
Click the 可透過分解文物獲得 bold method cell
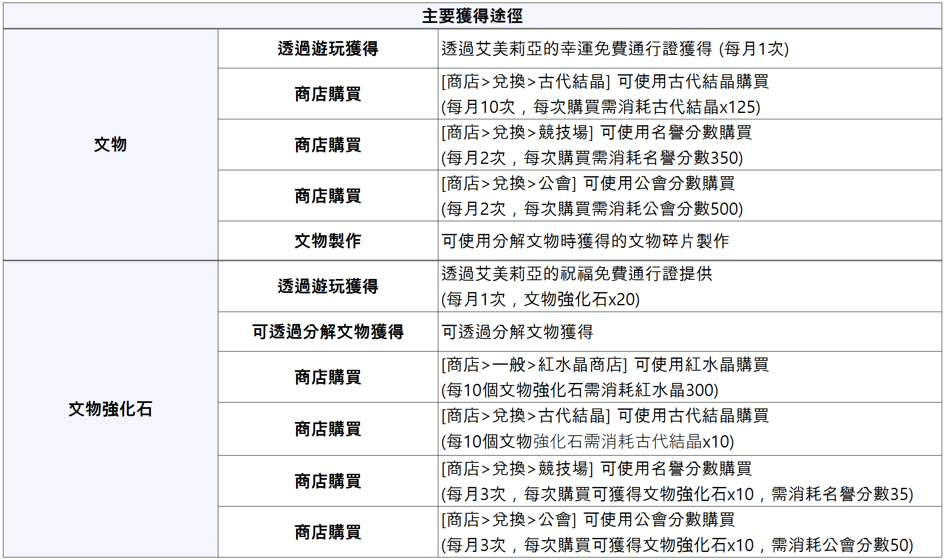[x=327, y=332]
